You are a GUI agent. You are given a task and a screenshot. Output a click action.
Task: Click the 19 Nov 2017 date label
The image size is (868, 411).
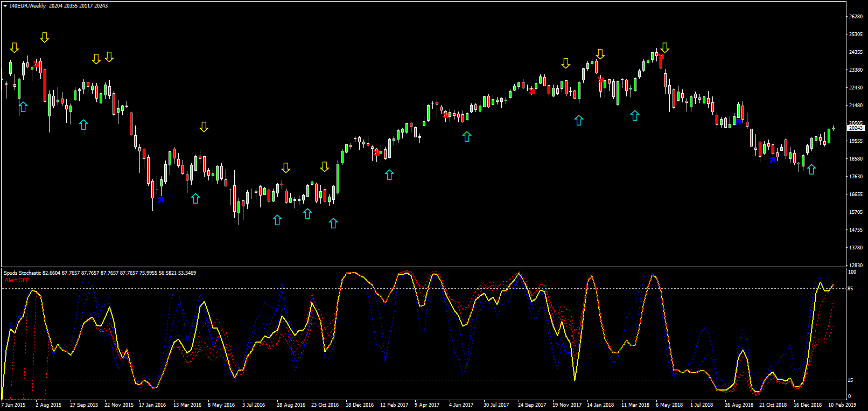pos(567,405)
